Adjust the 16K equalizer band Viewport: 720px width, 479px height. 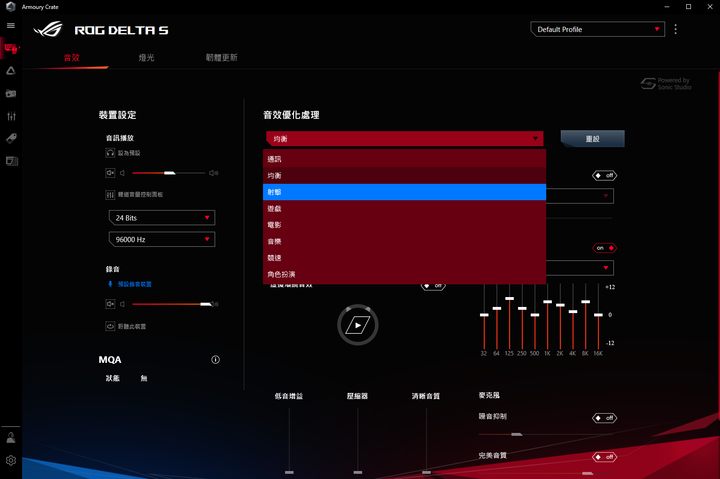[x=598, y=317]
